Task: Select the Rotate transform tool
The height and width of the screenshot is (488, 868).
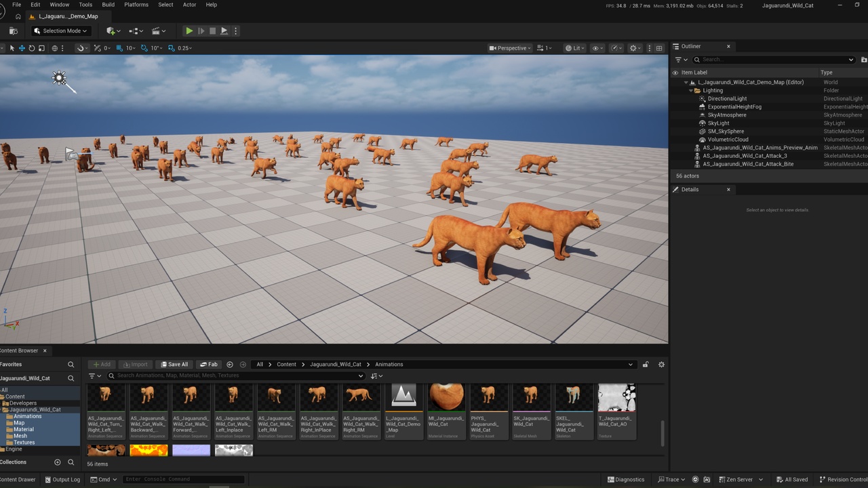Action: (x=31, y=48)
